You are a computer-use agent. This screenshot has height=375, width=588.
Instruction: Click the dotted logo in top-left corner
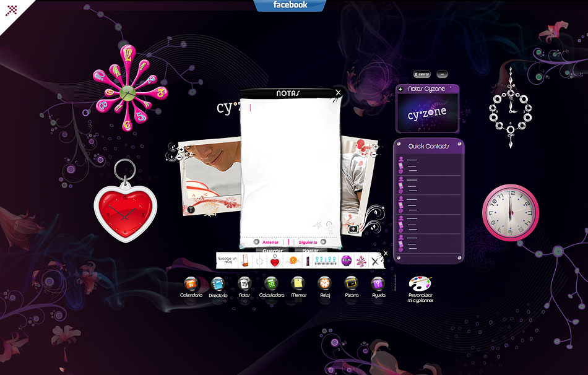(11, 10)
